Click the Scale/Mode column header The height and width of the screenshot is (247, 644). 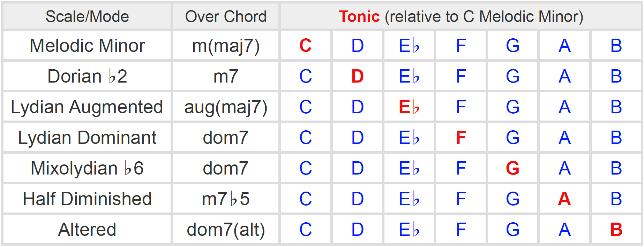click(87, 16)
